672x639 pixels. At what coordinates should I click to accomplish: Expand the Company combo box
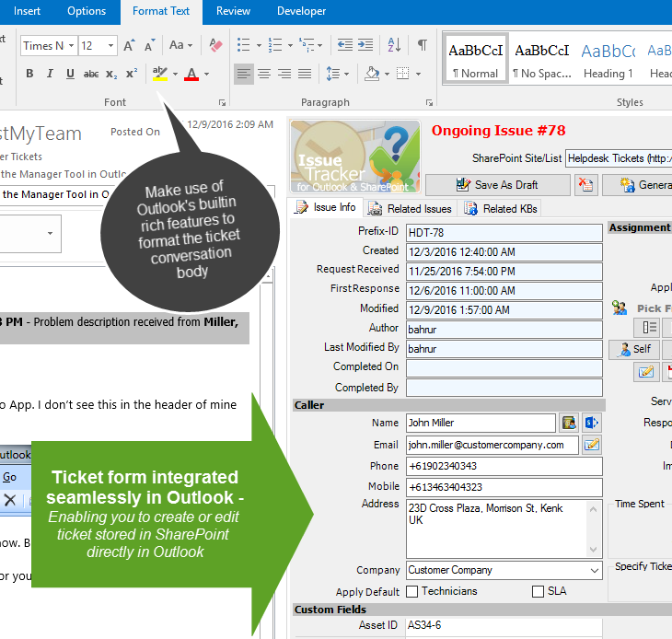coord(595,571)
